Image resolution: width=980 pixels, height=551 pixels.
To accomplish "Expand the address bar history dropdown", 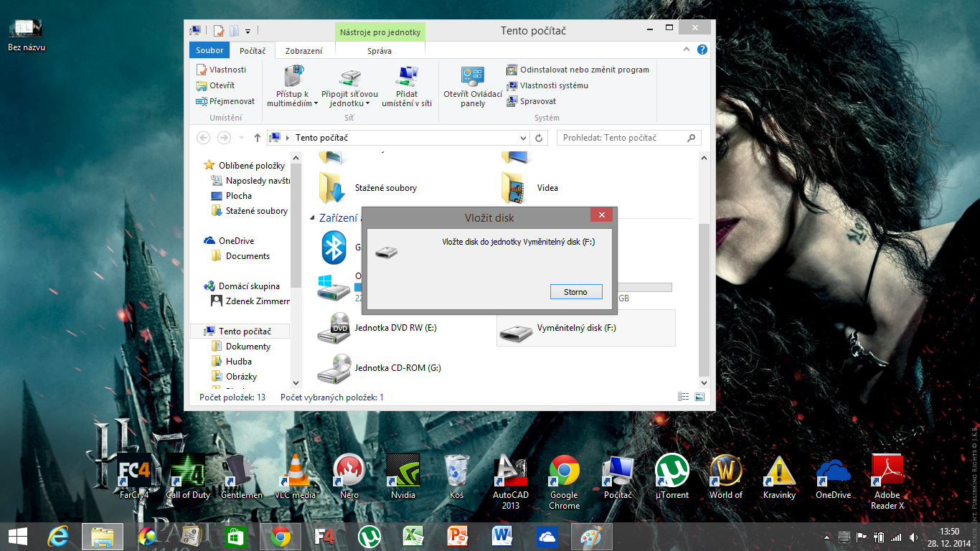I will point(523,138).
